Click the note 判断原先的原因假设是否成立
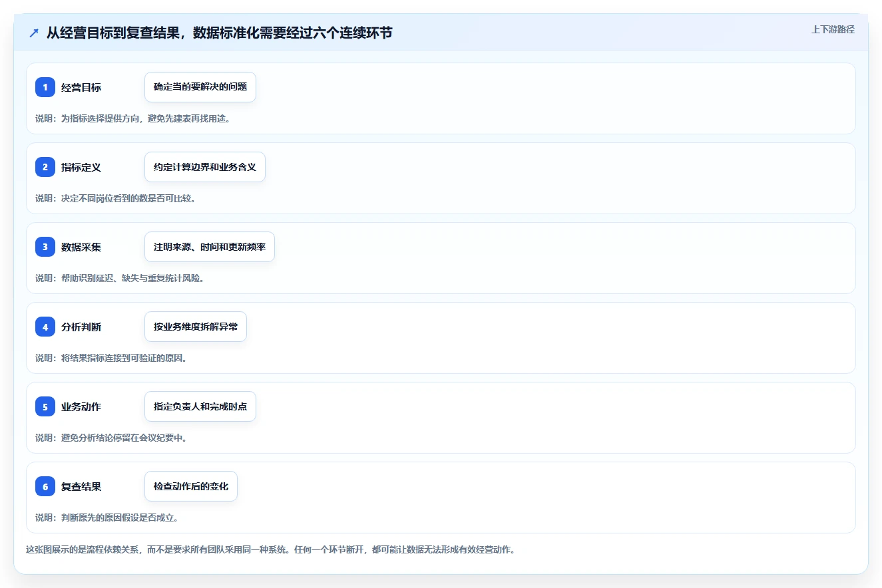 click(x=107, y=517)
